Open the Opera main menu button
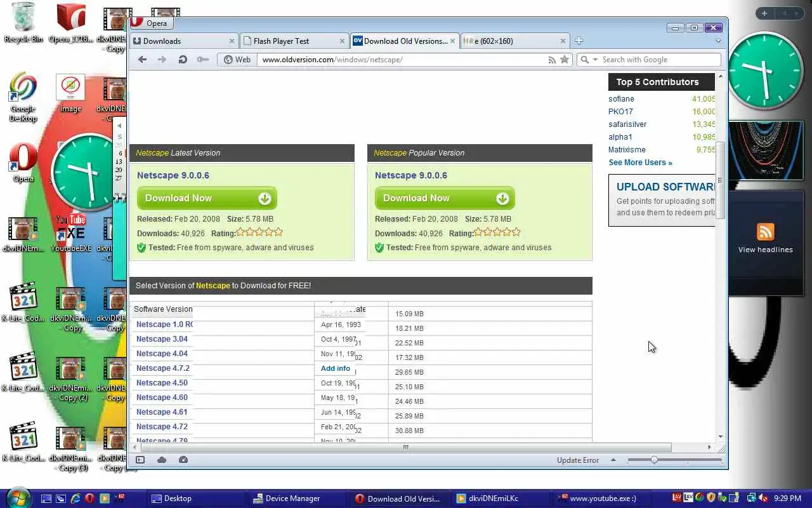This screenshot has height=508, width=812. tap(150, 23)
